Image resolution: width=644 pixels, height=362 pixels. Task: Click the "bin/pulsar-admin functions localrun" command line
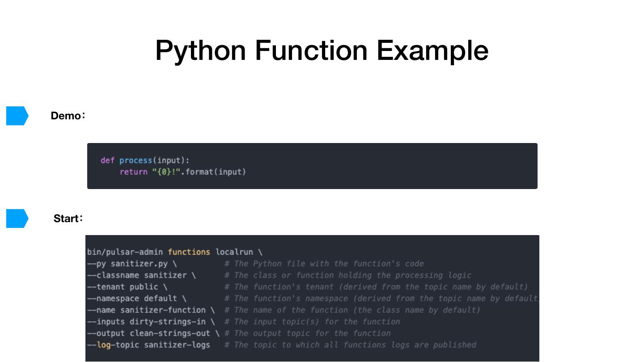175,252
